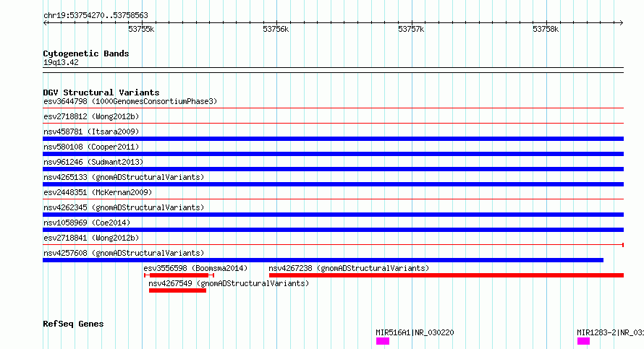Click the MIR1283-2 gene label
Viewport: 644px width, 349px height.
pos(610,332)
